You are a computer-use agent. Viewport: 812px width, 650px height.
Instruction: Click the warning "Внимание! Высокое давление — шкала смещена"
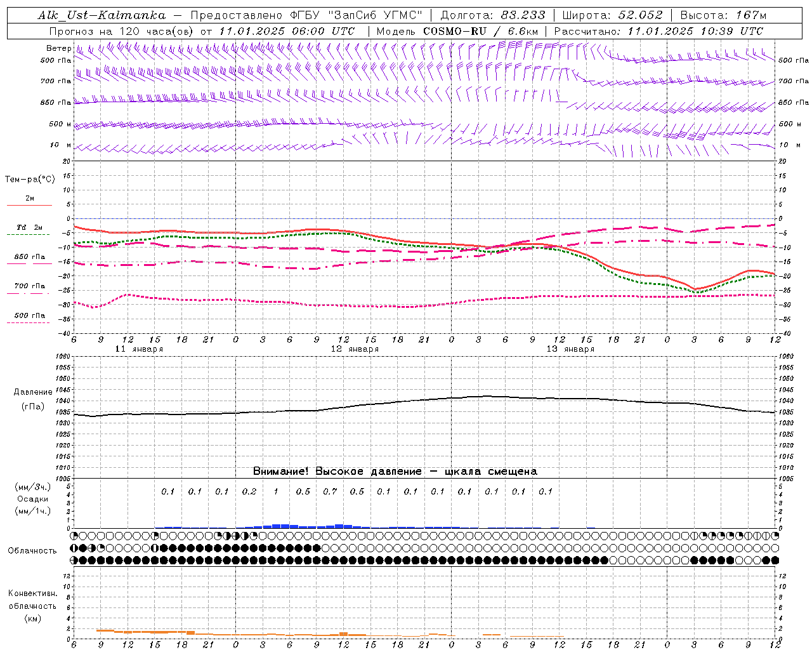395,471
